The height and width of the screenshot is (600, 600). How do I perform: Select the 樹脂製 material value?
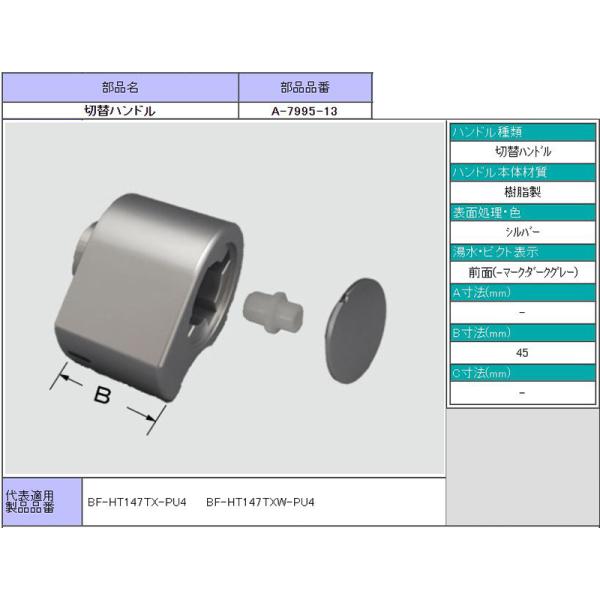coord(523,191)
